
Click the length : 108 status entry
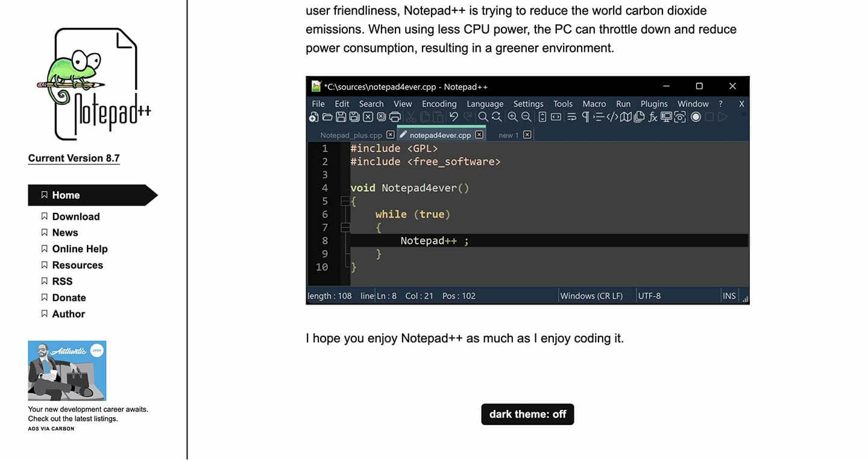pyautogui.click(x=330, y=296)
